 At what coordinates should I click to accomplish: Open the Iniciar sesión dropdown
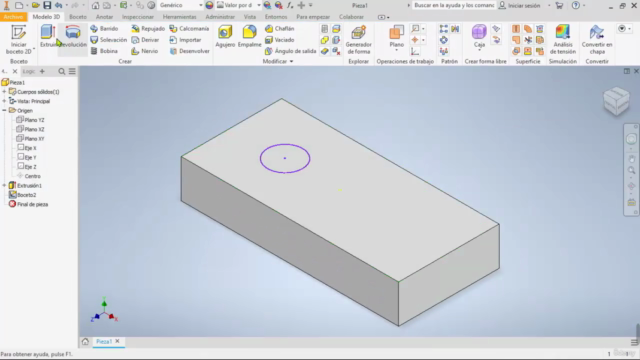(x=549, y=5)
